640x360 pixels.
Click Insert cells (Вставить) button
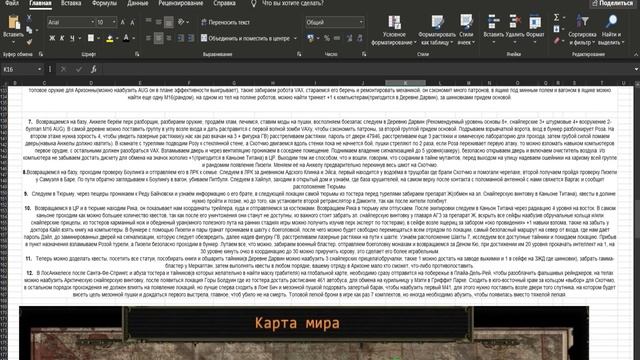[493, 29]
